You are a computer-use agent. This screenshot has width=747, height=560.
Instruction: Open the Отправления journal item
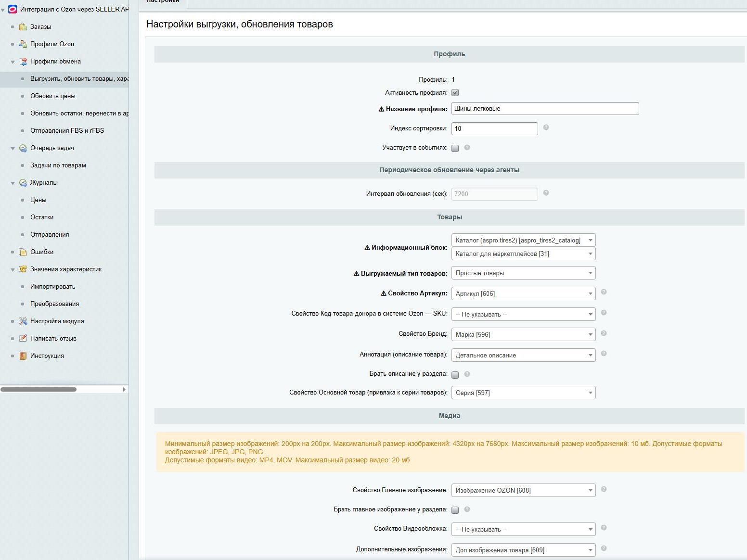(x=50, y=234)
